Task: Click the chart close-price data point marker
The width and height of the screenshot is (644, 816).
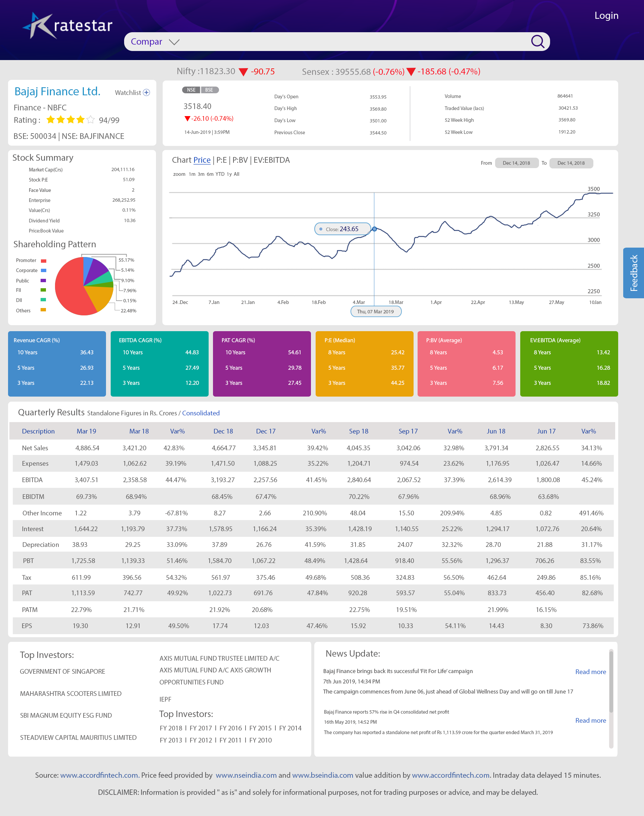Action: pos(374,229)
